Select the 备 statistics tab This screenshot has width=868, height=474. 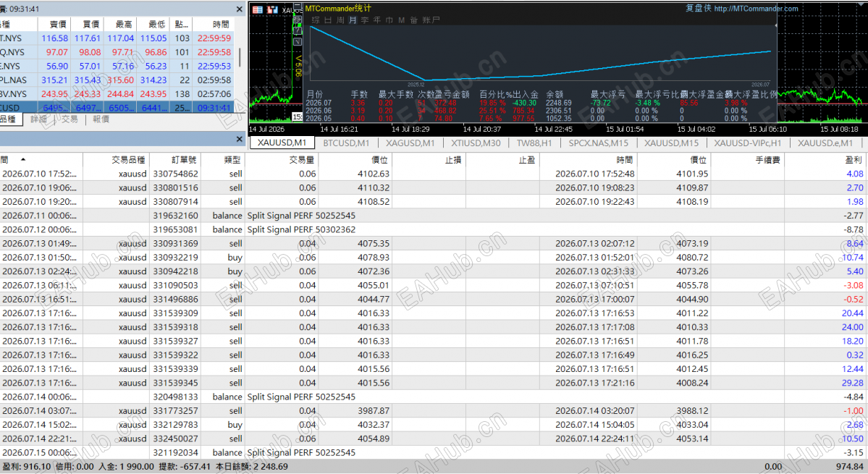413,20
